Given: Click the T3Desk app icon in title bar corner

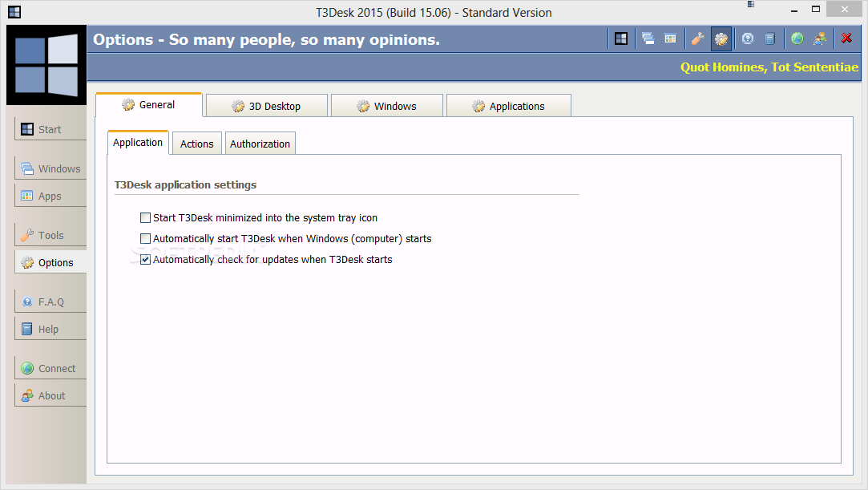Looking at the screenshot, I should point(14,11).
